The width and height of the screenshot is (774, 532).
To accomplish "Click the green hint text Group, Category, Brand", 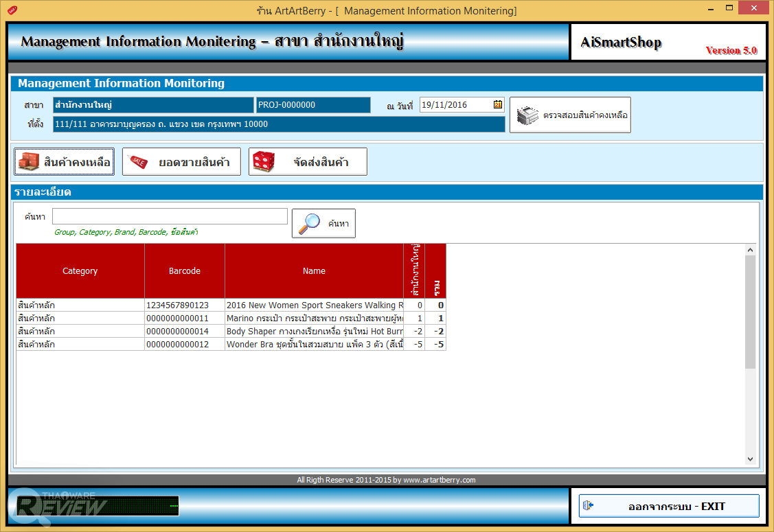I will pyautogui.click(x=126, y=232).
